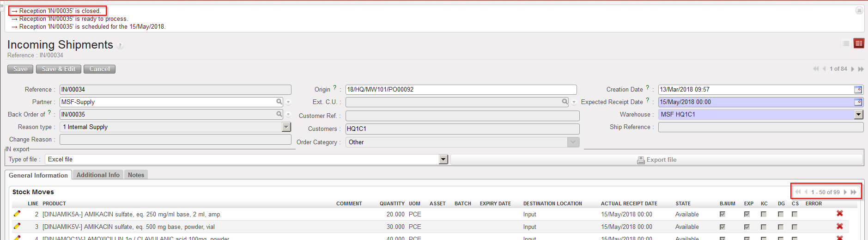
Task: Open Partner search magnifier icon
Action: 279,102
